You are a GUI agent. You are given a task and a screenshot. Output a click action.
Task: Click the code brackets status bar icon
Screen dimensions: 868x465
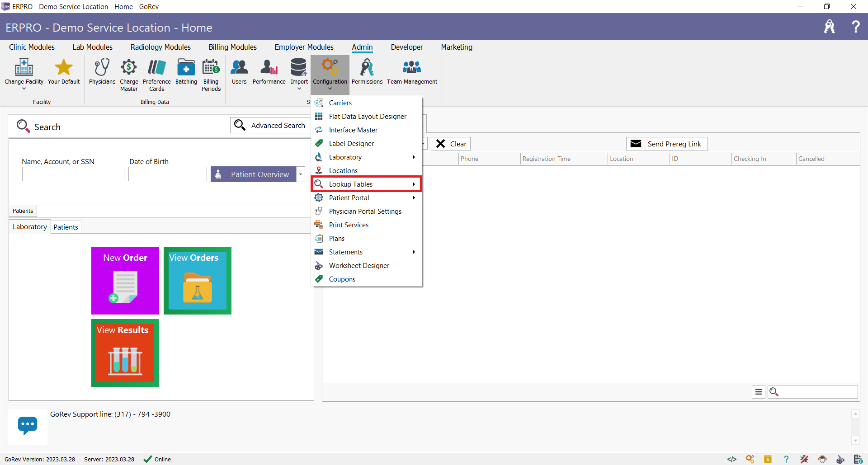click(732, 459)
